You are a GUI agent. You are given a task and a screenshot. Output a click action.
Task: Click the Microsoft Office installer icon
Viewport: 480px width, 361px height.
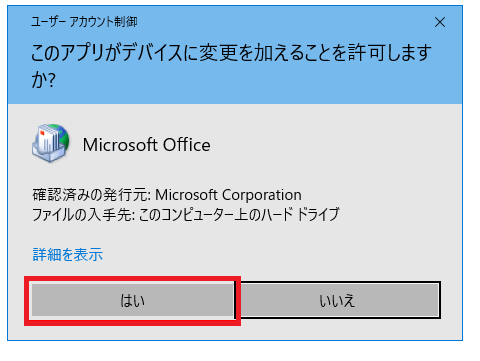pos(51,143)
